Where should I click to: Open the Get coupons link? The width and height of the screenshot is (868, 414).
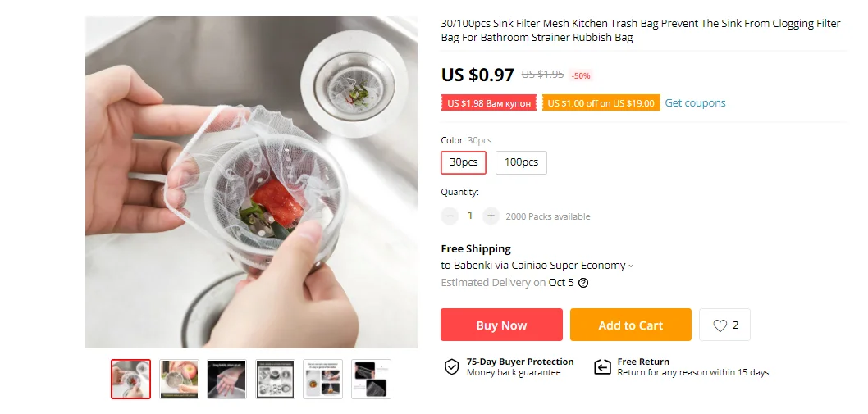pos(695,103)
